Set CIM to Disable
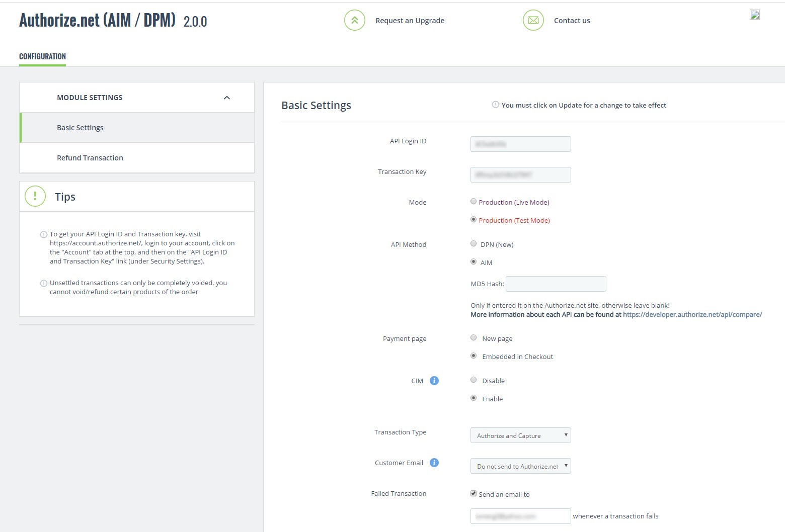 (474, 380)
